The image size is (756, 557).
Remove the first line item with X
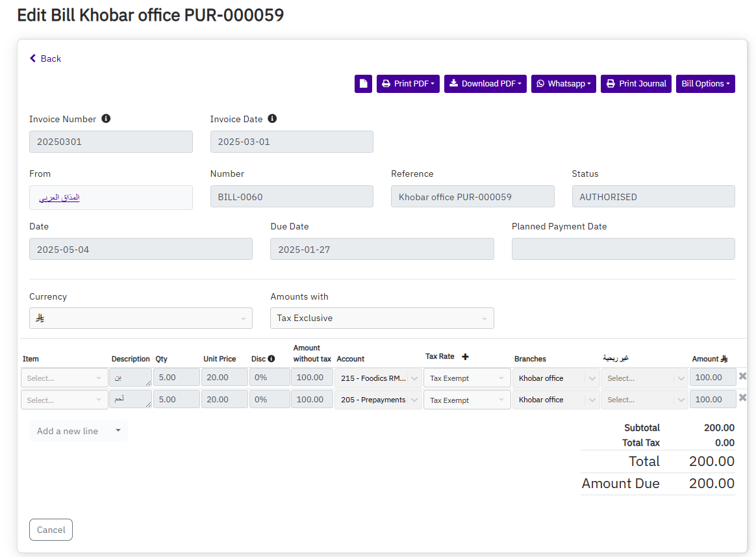coord(743,376)
